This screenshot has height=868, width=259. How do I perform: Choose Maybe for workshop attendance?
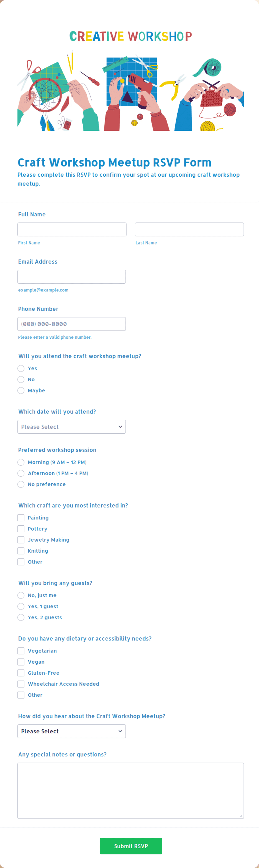point(21,390)
